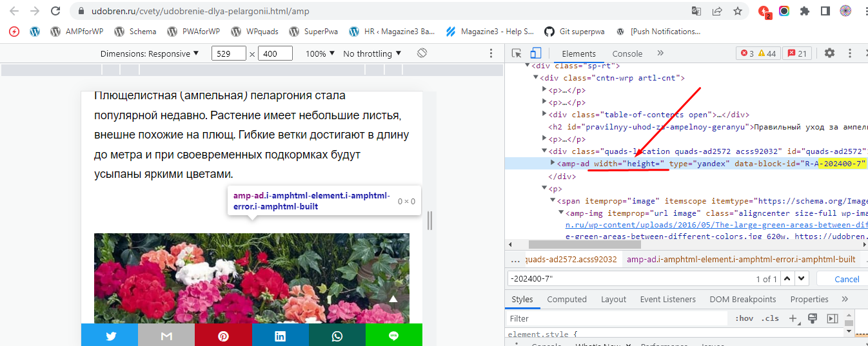This screenshot has width=868, height=346.
Task: Share via email envelope button
Action: 166,335
